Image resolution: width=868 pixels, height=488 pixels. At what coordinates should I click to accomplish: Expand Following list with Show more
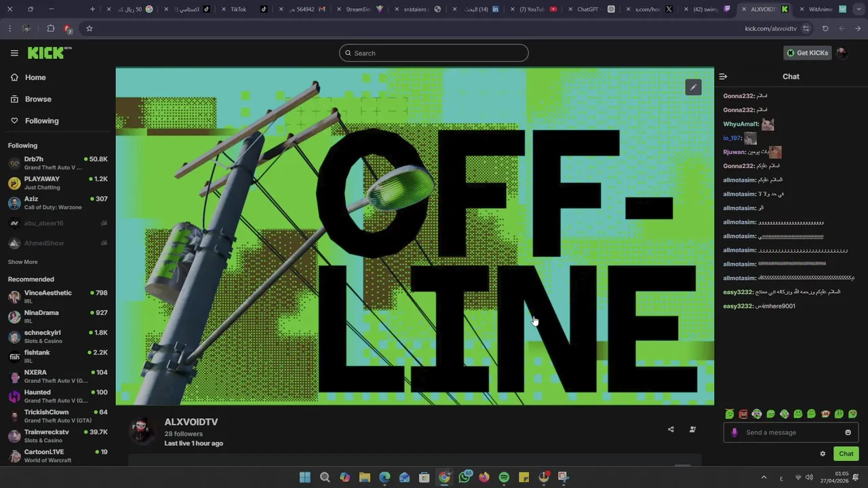coord(23,262)
